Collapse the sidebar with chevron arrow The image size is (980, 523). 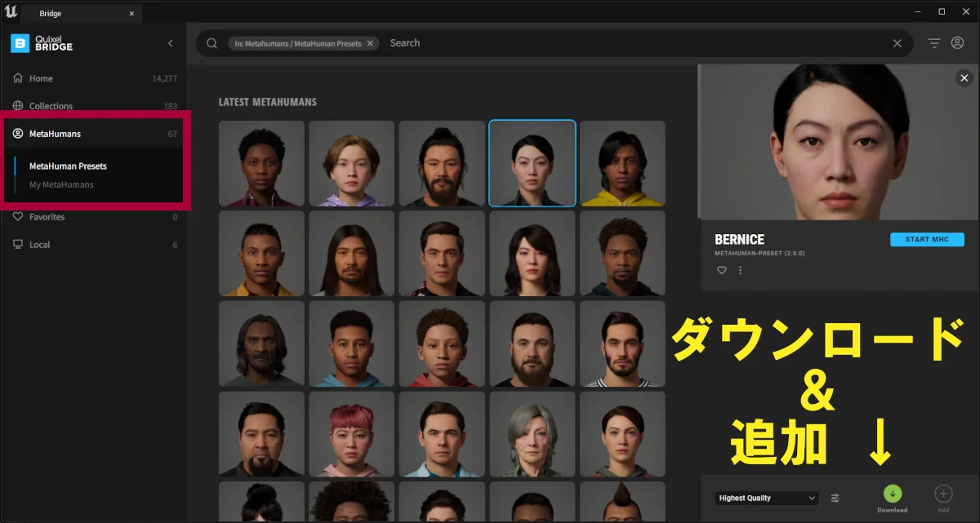pyautogui.click(x=170, y=43)
